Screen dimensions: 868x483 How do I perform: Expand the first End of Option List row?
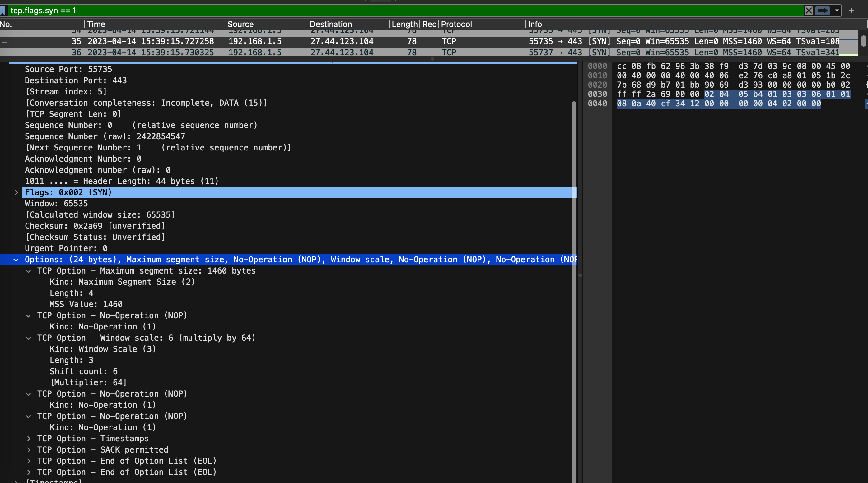(x=29, y=461)
